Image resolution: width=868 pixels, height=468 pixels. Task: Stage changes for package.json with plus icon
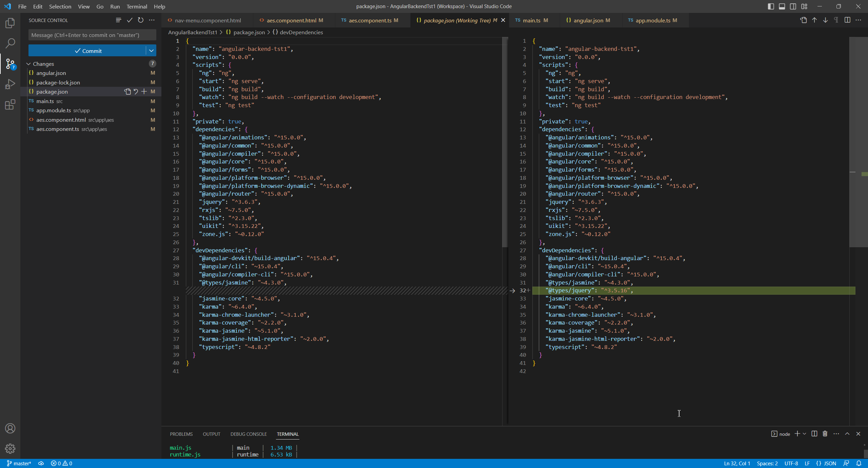tap(144, 92)
